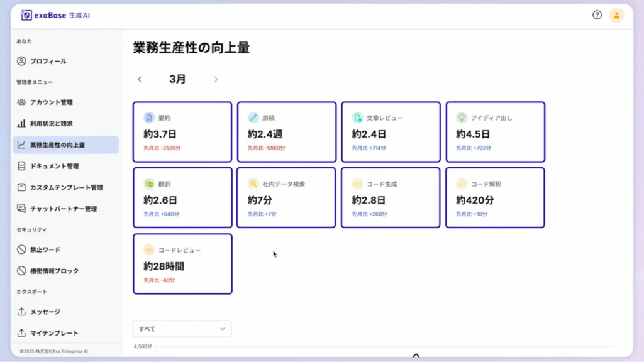Open the すべて filter dropdown

[182, 328]
